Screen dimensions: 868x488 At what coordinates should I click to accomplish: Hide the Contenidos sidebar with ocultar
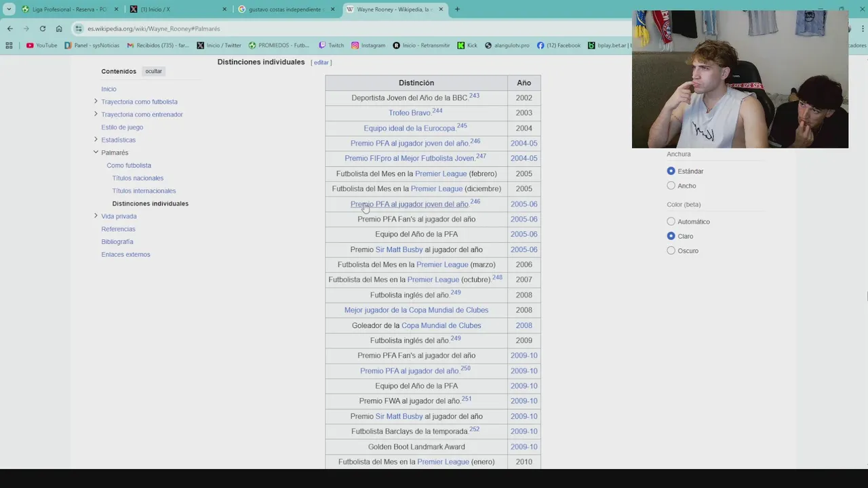point(154,71)
